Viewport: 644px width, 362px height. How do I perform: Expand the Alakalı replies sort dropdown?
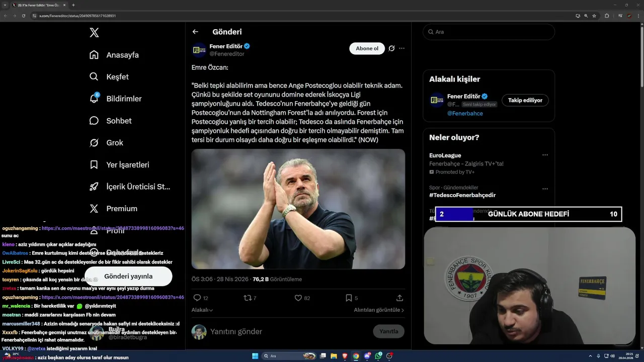(202, 310)
